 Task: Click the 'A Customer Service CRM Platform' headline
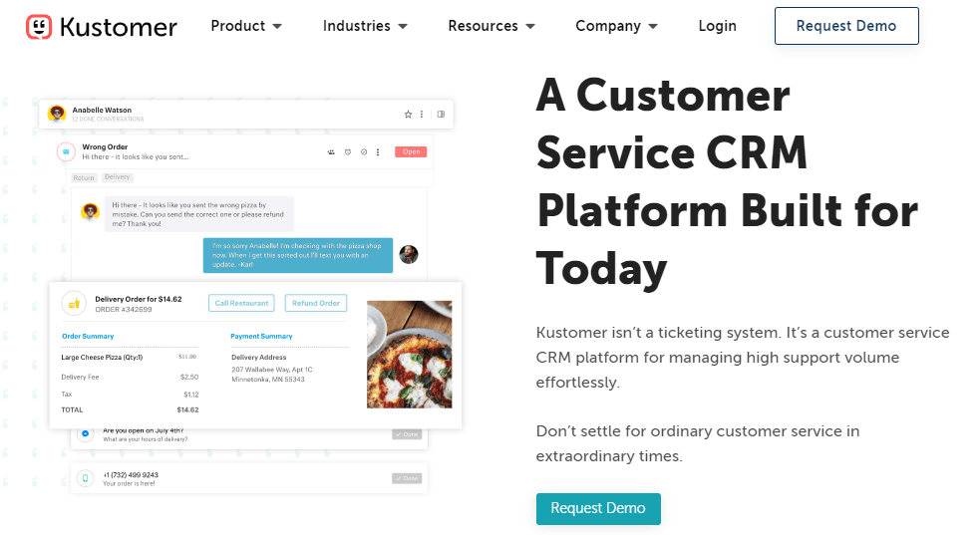(x=727, y=181)
